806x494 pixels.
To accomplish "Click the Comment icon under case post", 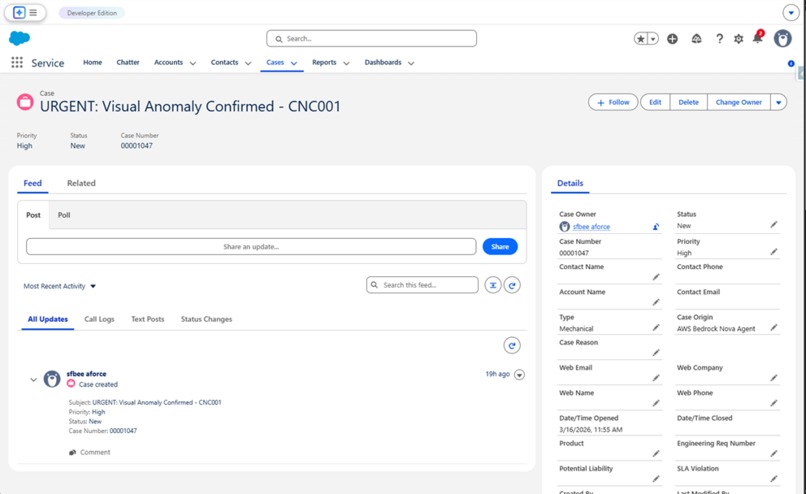I will pos(72,452).
